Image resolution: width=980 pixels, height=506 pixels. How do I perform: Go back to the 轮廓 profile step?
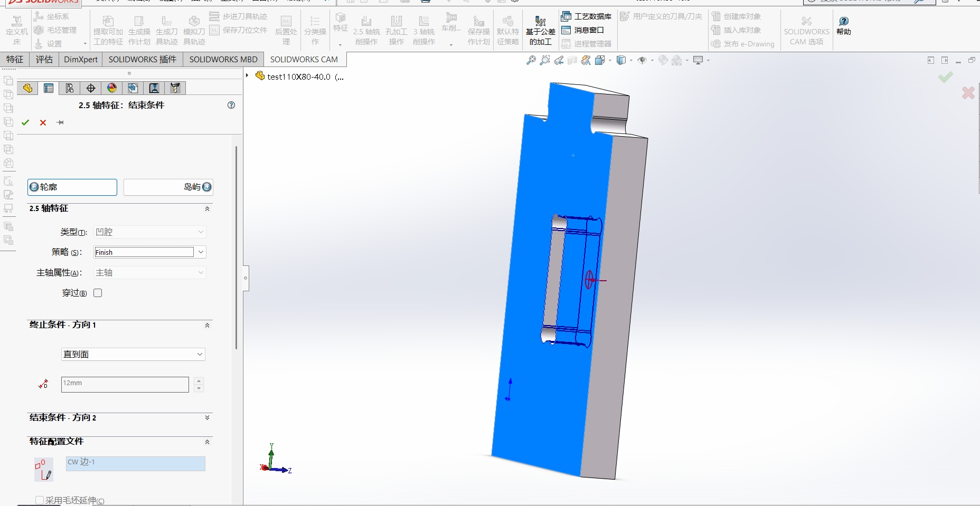pos(72,187)
